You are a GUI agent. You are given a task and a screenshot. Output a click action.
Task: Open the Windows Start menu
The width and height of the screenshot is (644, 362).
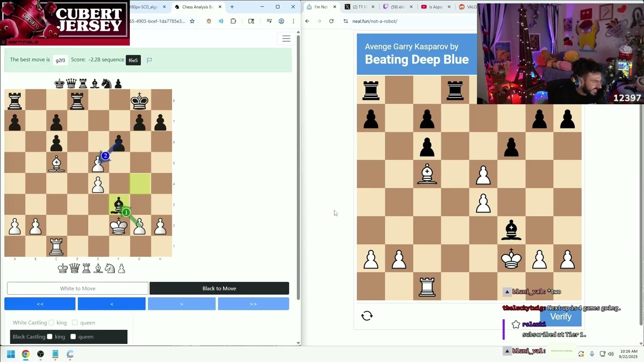pyautogui.click(x=11, y=354)
